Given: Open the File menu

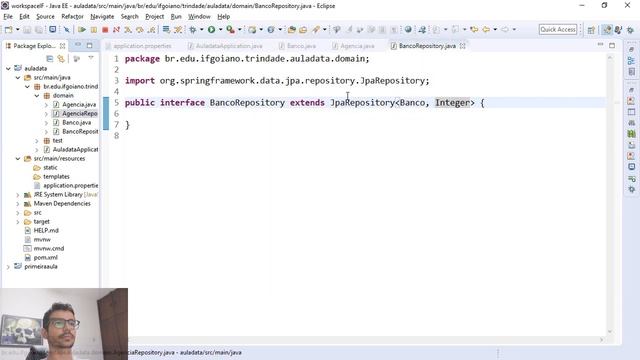Looking at the screenshot, I should (8, 17).
